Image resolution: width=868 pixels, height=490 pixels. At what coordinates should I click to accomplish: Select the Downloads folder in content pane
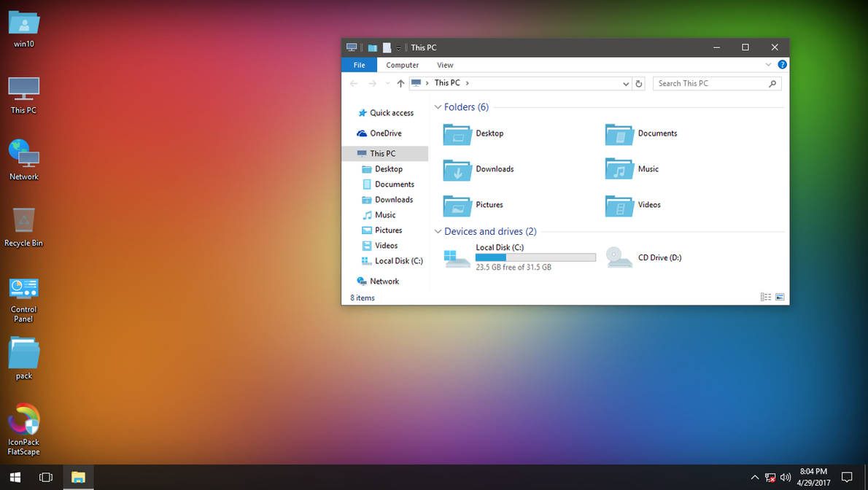click(x=478, y=169)
